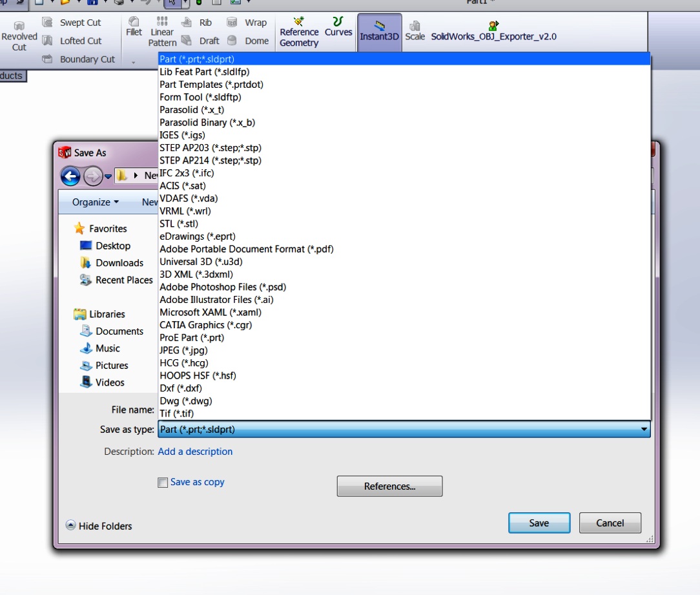Screen dimensions: 700x595
Task: Apply the Fillet tool
Action: (134, 26)
